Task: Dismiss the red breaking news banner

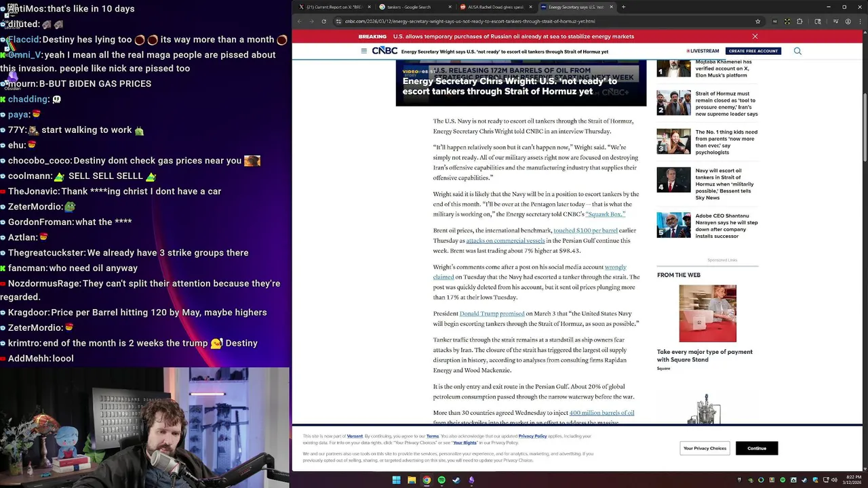Action: 755,37
